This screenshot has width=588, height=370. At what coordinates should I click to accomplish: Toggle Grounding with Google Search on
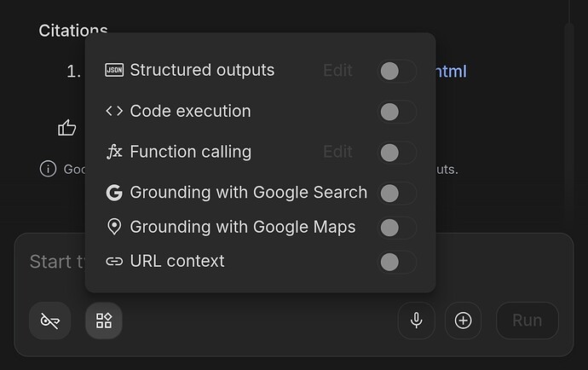click(397, 194)
